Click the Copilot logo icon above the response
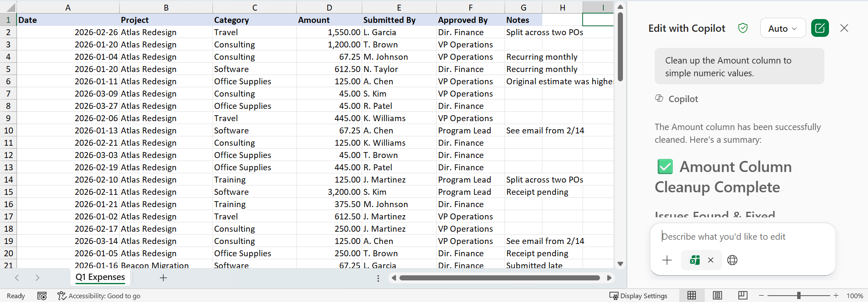The height and width of the screenshot is (302, 868). 659,98
